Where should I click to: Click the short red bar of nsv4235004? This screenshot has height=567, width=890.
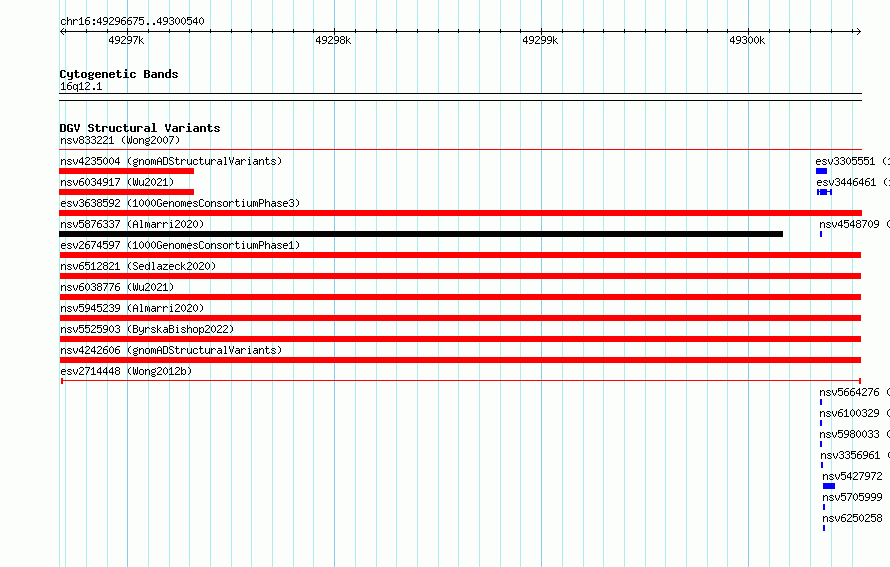click(127, 171)
